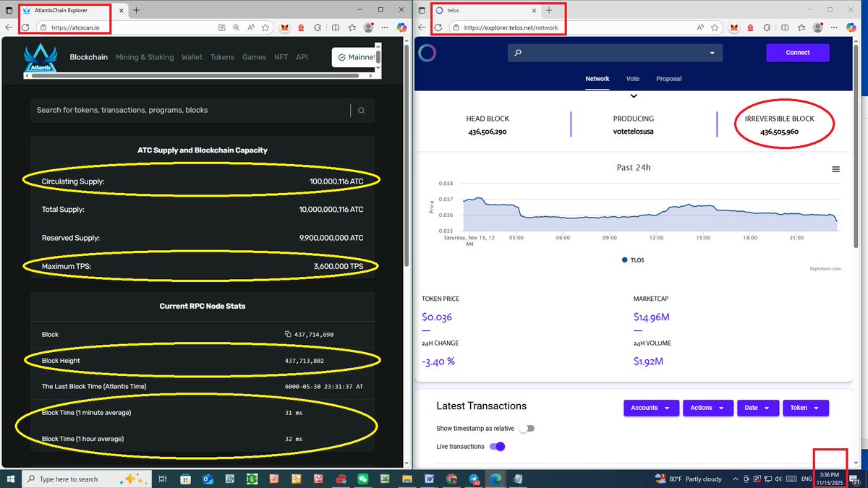
Task: Switch to the Vote tab on Telos
Action: 633,78
